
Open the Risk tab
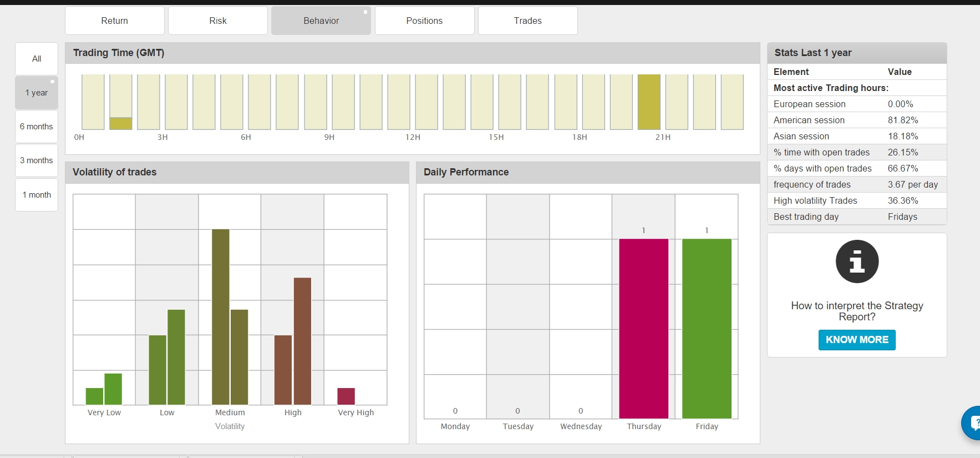click(218, 21)
